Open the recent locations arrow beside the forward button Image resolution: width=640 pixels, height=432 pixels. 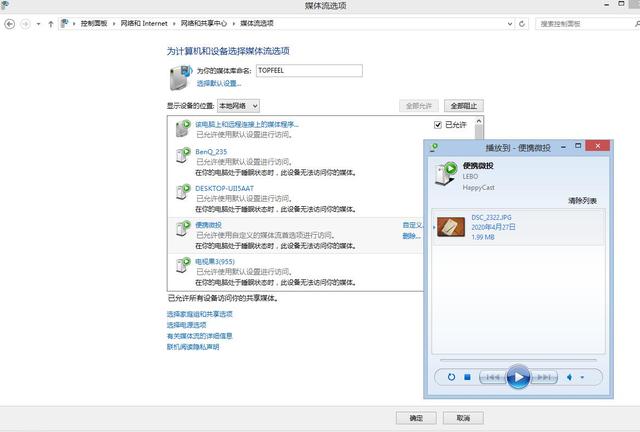tap(38, 24)
